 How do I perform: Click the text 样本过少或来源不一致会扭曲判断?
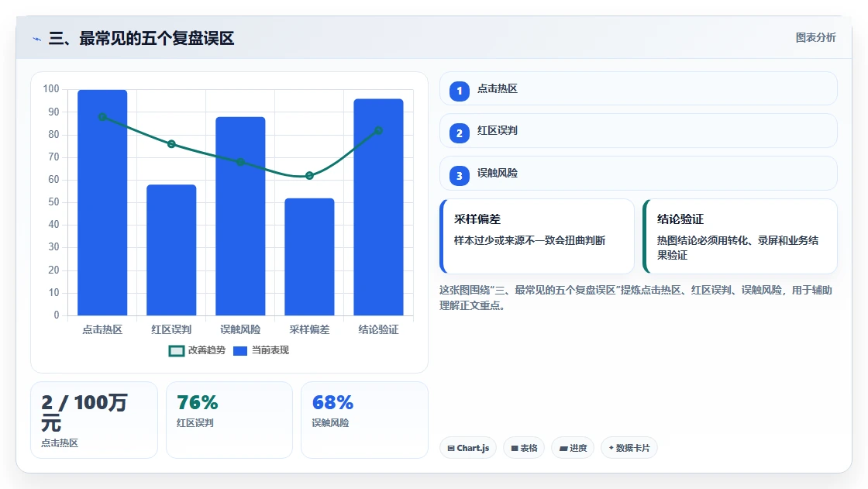coord(530,240)
